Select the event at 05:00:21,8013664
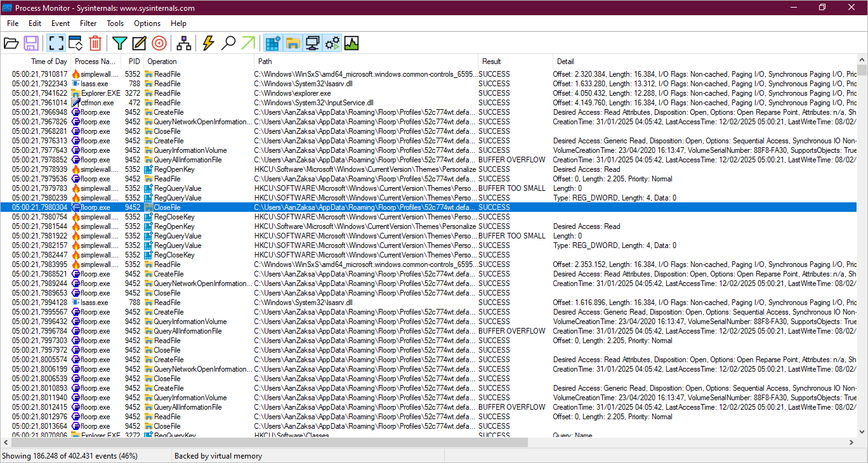 click(428, 426)
